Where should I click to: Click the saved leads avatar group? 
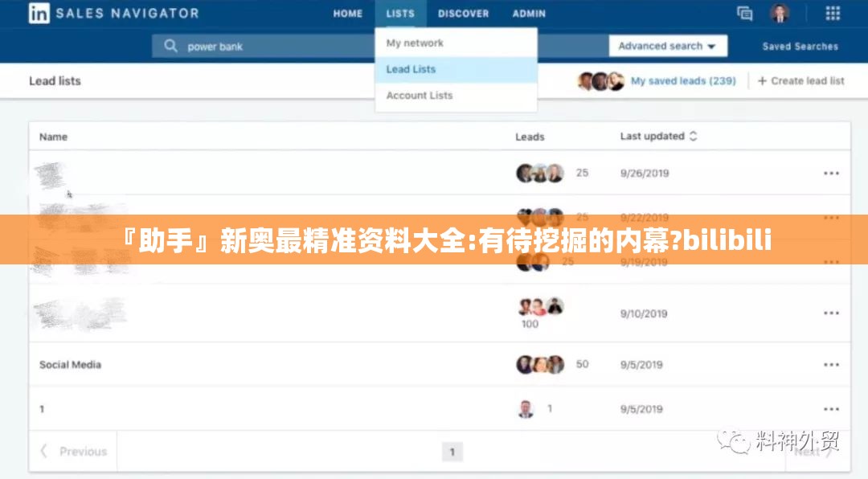pos(600,81)
